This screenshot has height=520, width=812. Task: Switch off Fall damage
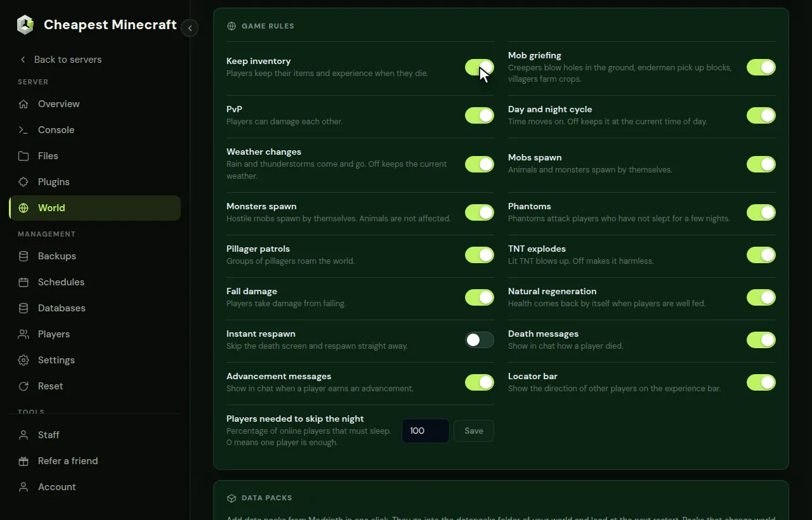[480, 297]
